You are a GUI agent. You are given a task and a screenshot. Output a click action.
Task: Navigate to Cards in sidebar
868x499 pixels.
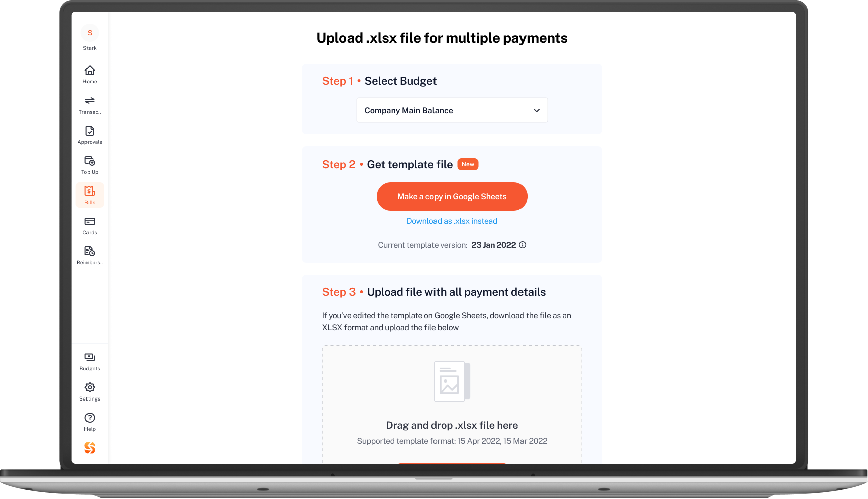point(90,225)
